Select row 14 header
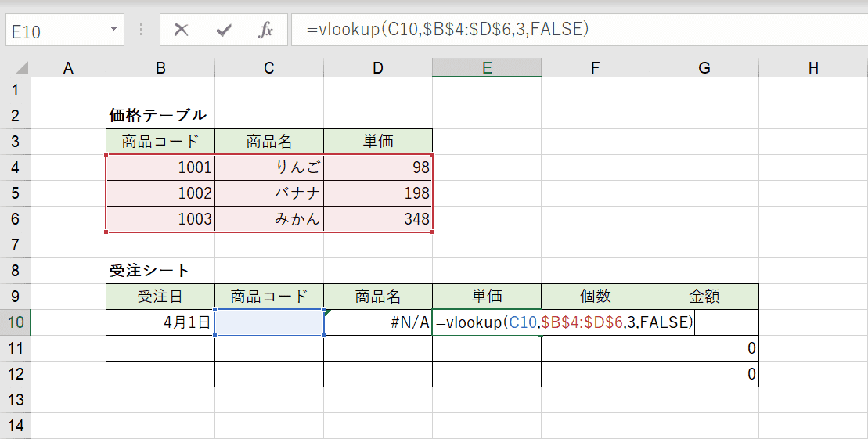This screenshot has width=868, height=439. (x=16, y=426)
